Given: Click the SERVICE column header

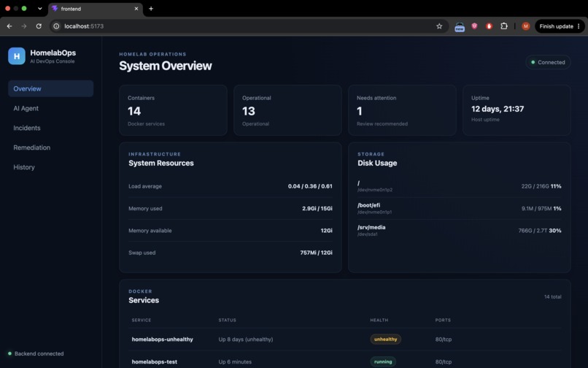Looking at the screenshot, I should pos(142,321).
